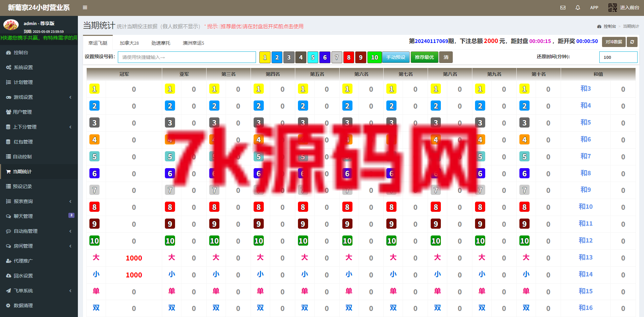Click the cloud icon of 回水设置
This screenshot has height=317, width=644.
8,276
